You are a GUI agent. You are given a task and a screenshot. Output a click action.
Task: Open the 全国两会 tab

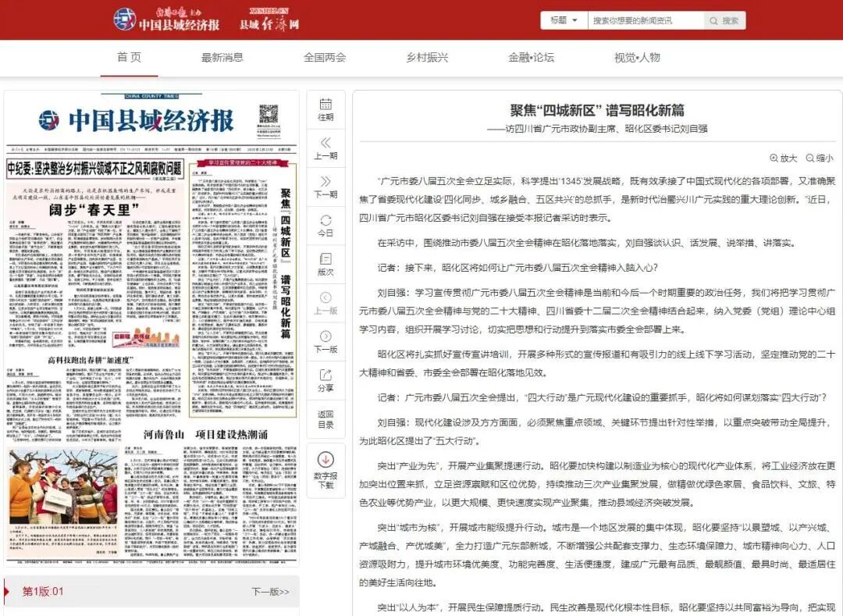[325, 58]
